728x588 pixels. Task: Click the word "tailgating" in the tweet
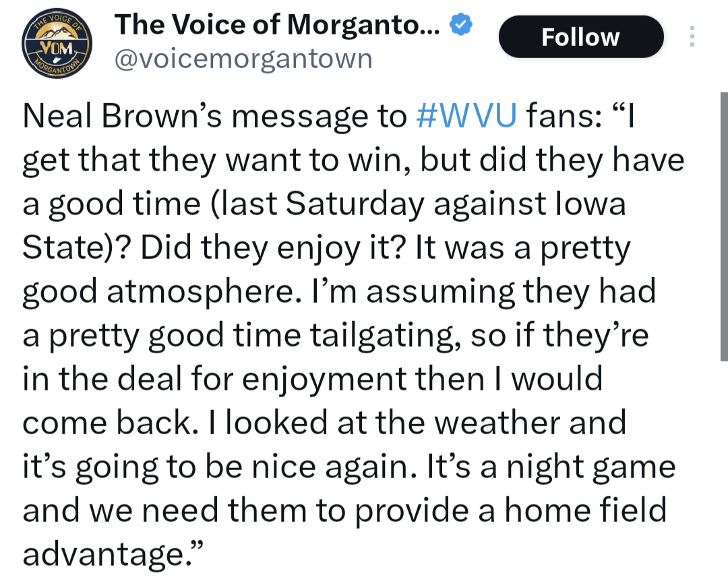[x=365, y=335]
